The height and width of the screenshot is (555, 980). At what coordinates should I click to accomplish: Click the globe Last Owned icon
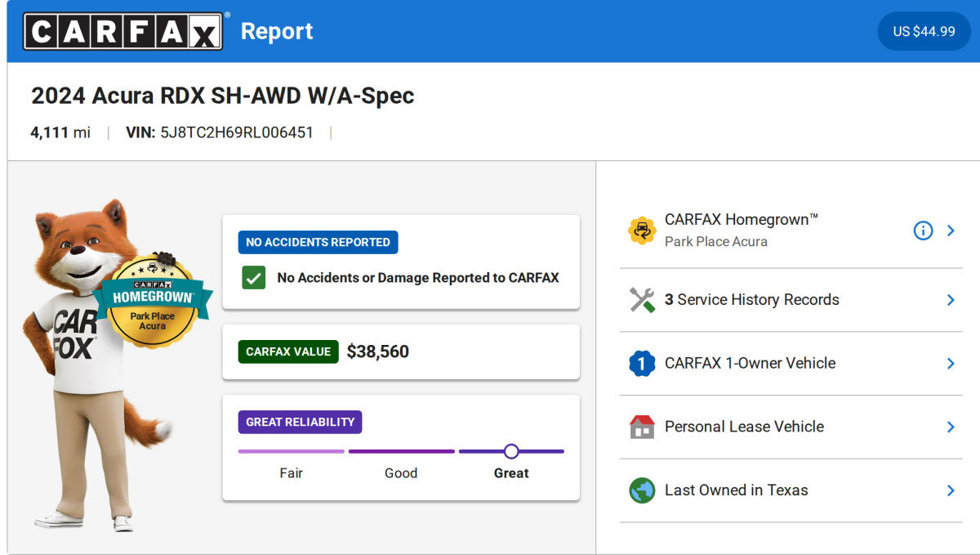pos(642,490)
